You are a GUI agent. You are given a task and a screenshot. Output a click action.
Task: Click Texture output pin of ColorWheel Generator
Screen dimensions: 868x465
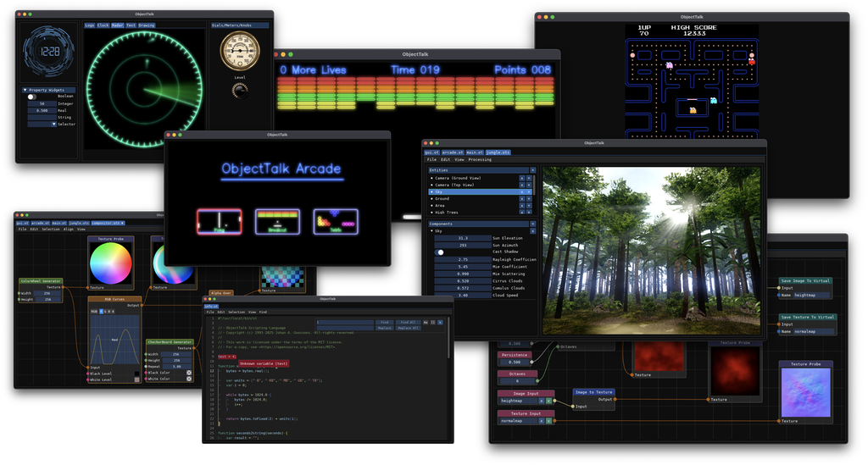coord(63,287)
